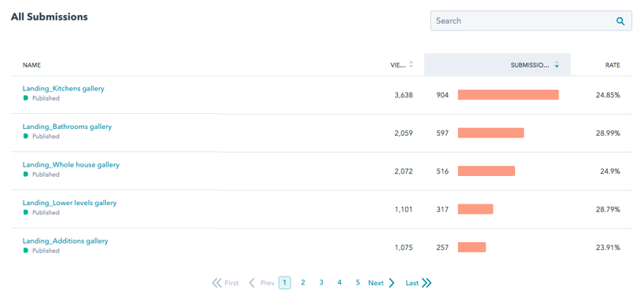Screen dimensions: 644x301
Task: Go to page 3
Action: click(x=321, y=283)
